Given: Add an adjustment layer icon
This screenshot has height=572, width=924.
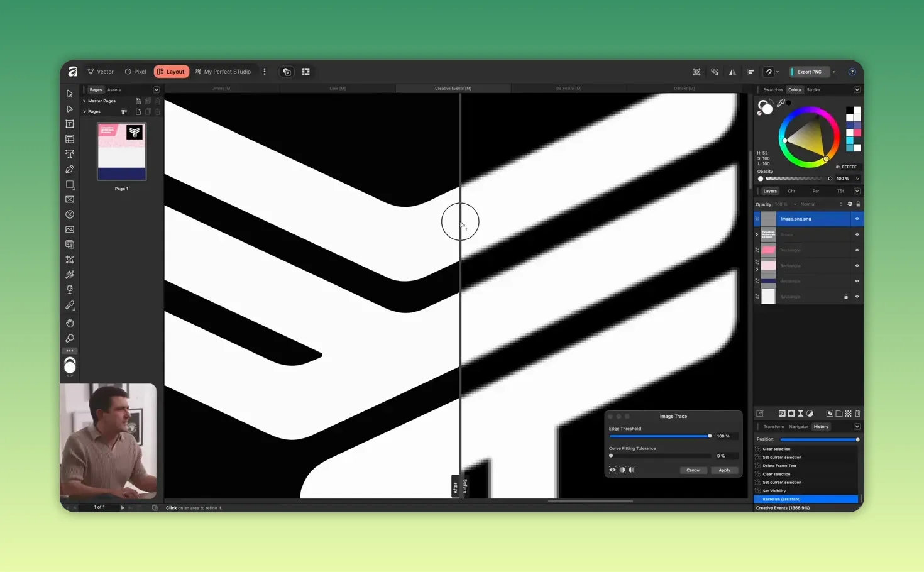Looking at the screenshot, I should 810,414.
